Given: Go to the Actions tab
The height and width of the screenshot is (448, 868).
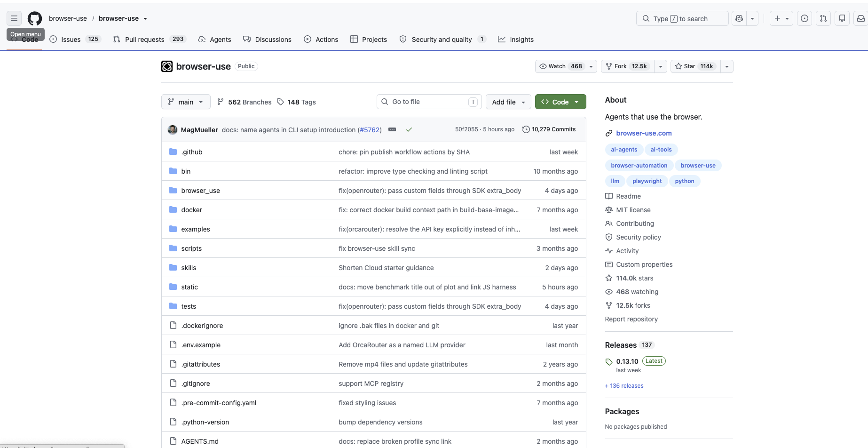Looking at the screenshot, I should 321,40.
